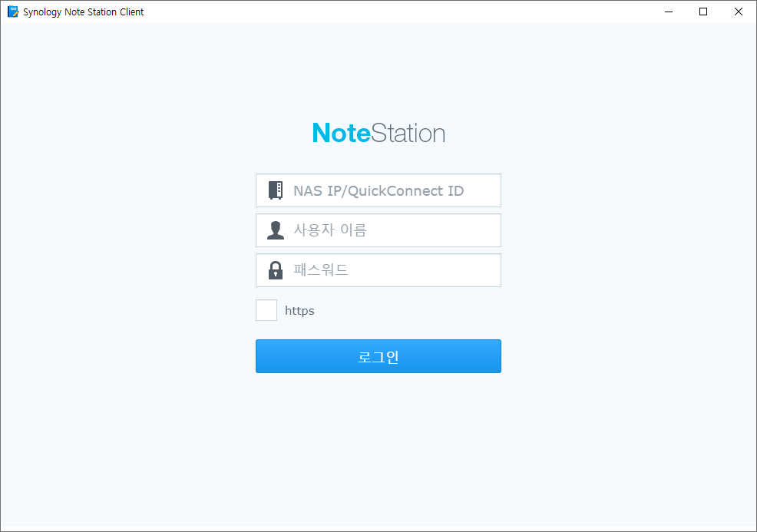Minimize the Note Station Client window
757x532 pixels.
(x=669, y=12)
